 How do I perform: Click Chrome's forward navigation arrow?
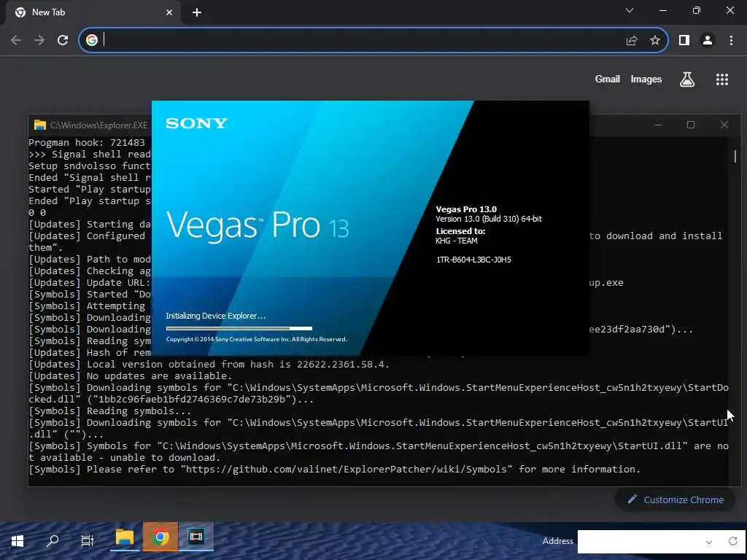(x=39, y=40)
